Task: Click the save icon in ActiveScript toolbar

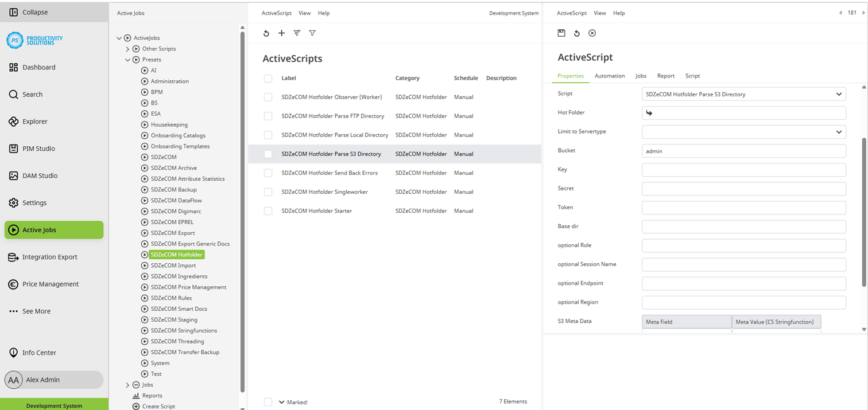Action: pos(561,33)
